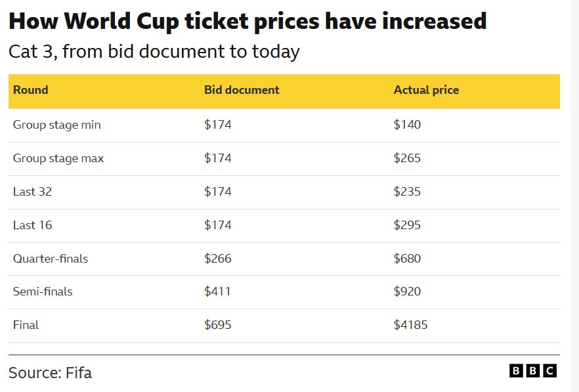Click the Bid document column header
579x392 pixels.
pos(242,91)
